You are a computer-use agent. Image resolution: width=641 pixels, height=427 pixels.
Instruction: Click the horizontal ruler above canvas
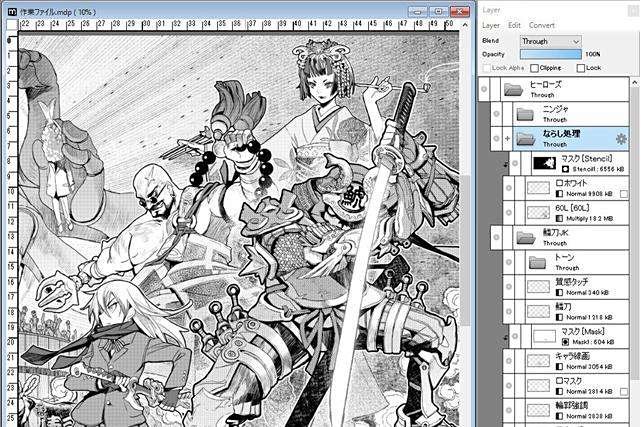(x=239, y=25)
